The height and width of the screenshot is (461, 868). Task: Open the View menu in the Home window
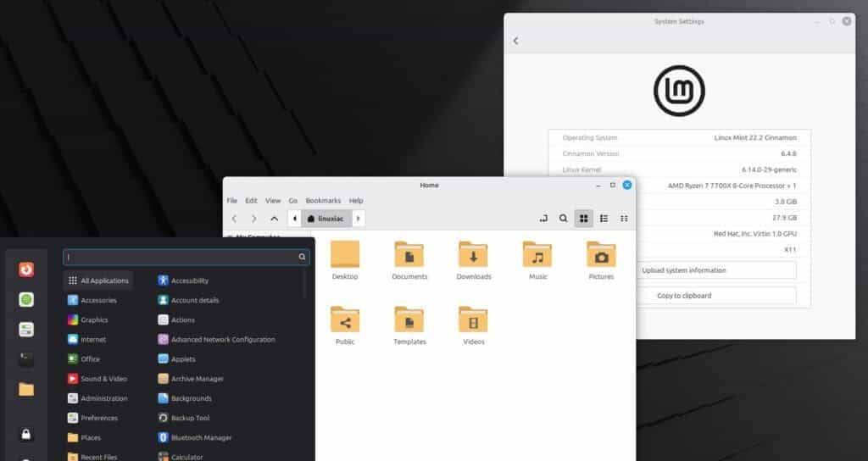[x=273, y=200]
